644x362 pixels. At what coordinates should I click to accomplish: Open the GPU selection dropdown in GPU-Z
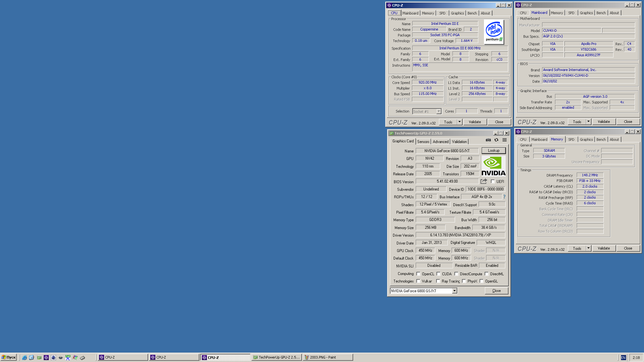click(454, 291)
